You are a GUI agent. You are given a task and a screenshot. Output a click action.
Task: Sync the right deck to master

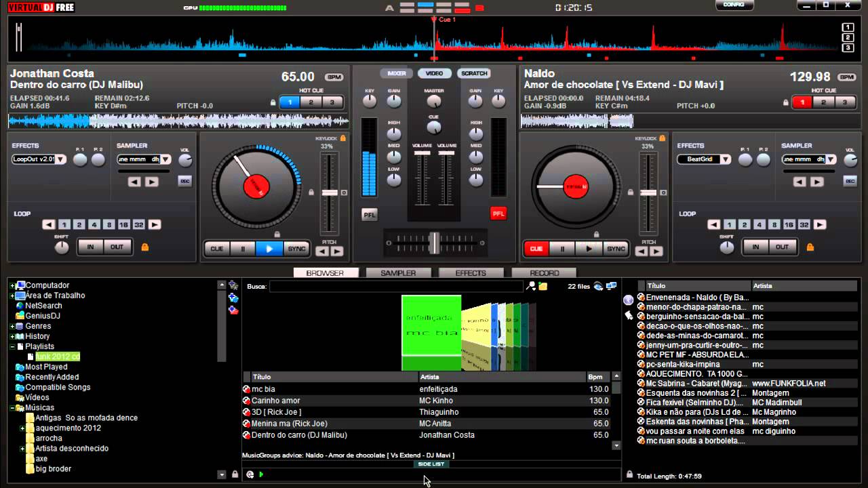click(616, 249)
